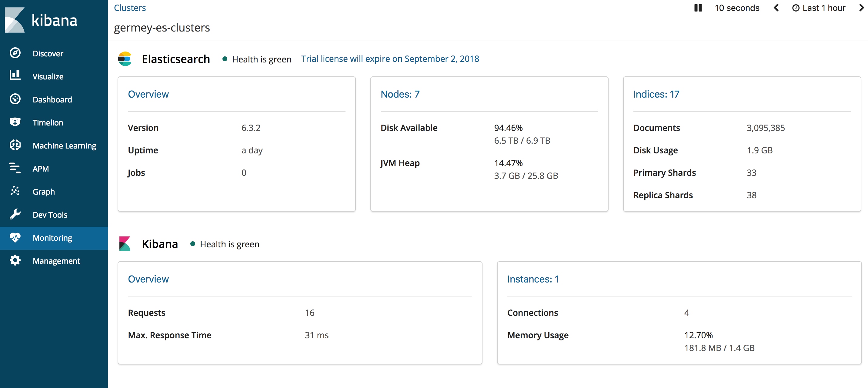
Task: Open the Clusters breadcrumb link
Action: click(x=129, y=8)
